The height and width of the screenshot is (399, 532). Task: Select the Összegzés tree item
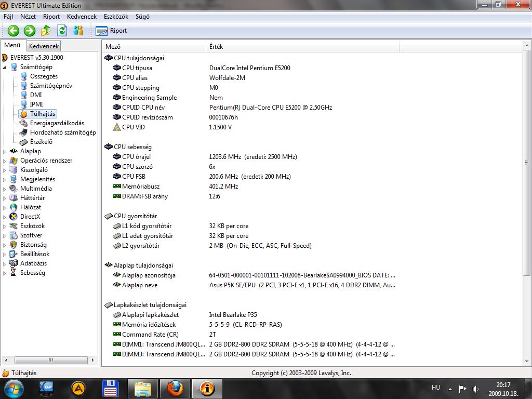44,76
